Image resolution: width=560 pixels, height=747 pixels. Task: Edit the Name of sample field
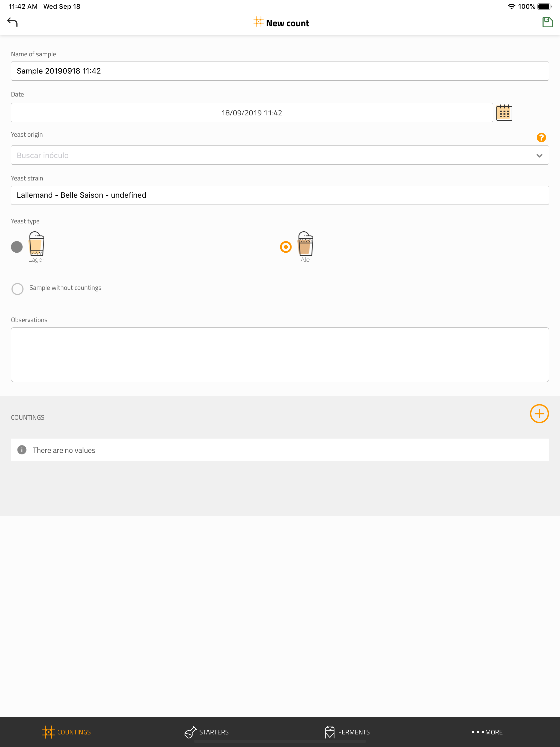point(280,71)
